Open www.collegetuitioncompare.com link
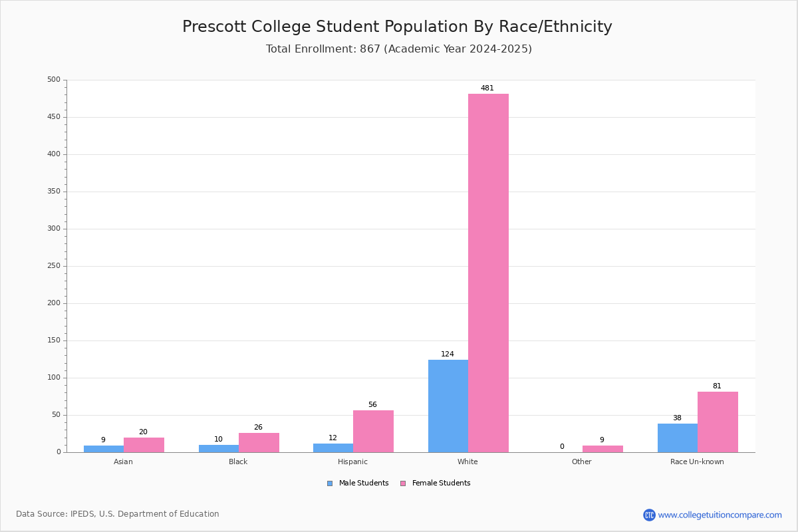 pyautogui.click(x=720, y=515)
